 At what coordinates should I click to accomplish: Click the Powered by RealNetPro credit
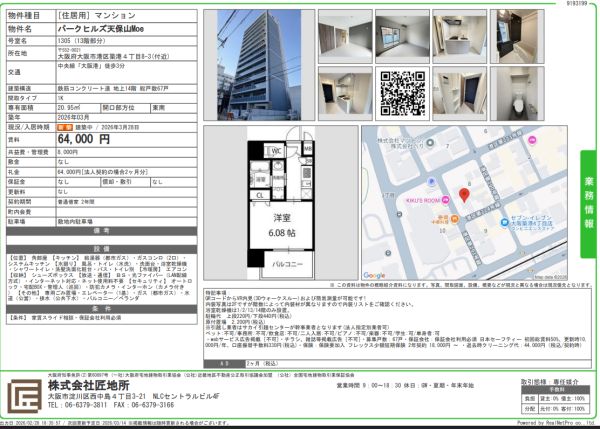coord(556,423)
